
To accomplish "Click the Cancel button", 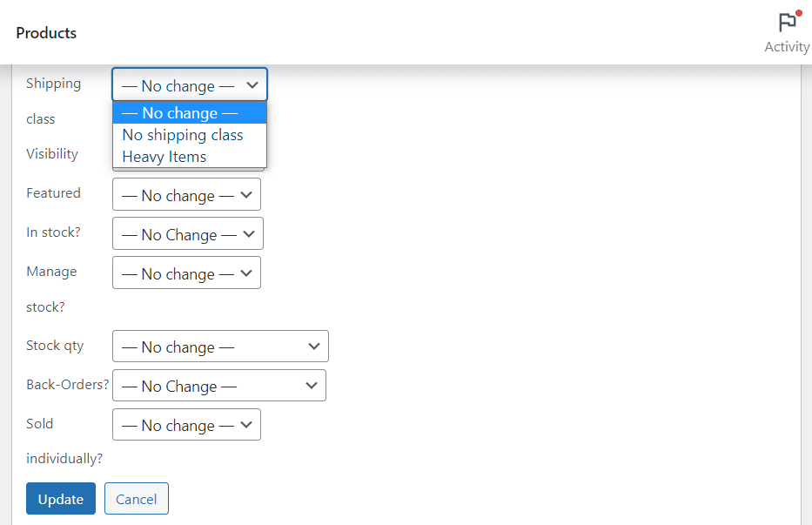I will [136, 498].
